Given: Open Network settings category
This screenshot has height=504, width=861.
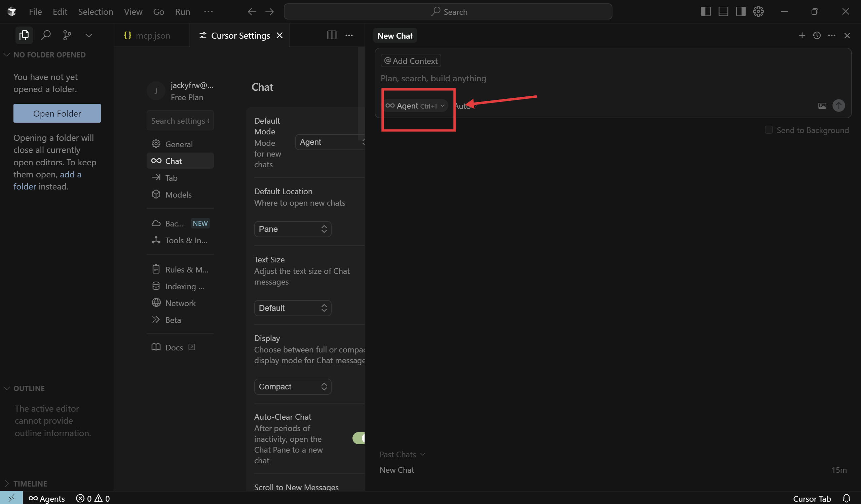Looking at the screenshot, I should 180,303.
